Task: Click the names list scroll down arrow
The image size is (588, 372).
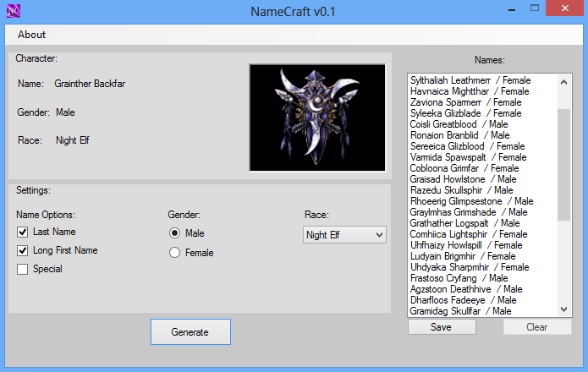Action: [563, 309]
